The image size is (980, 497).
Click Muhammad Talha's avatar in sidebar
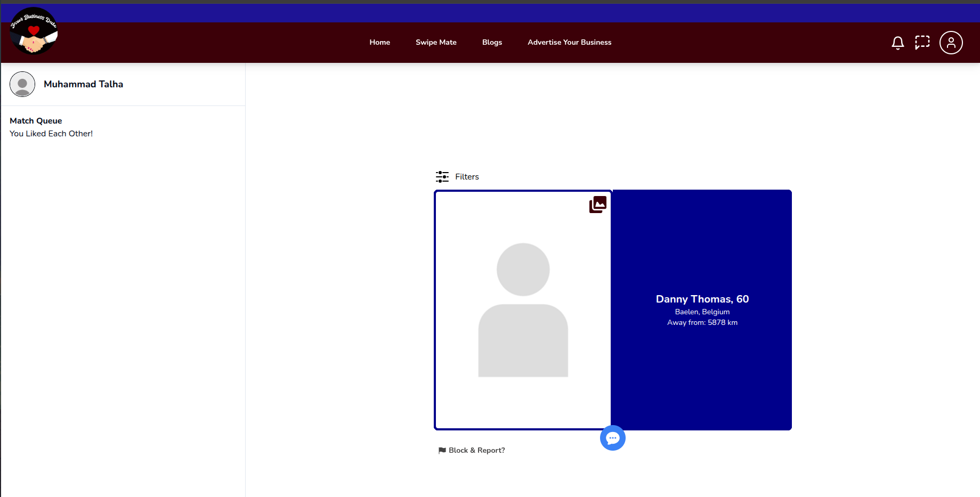pos(22,84)
